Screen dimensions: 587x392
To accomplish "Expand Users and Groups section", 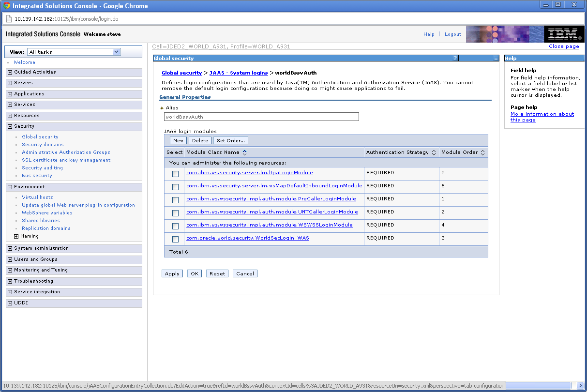I will 10,259.
